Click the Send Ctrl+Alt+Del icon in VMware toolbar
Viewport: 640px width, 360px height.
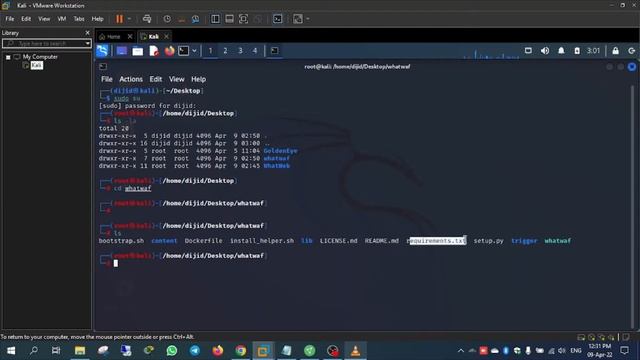pos(147,19)
